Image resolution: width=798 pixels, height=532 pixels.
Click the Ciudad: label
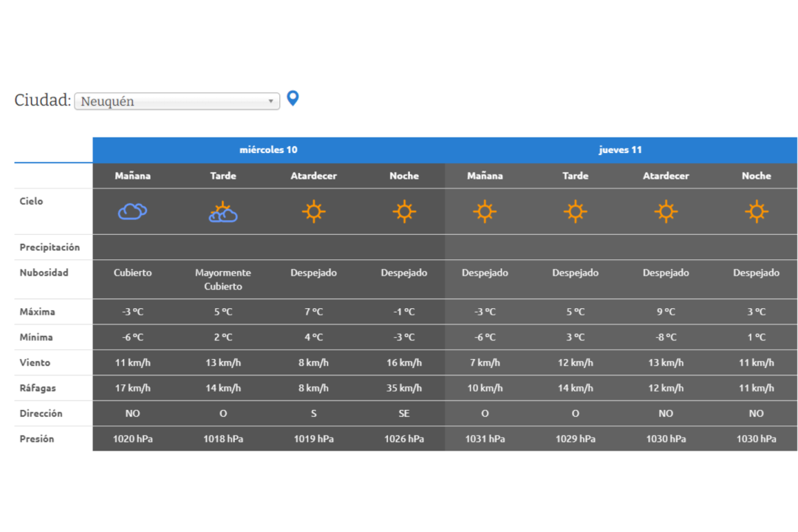point(43,100)
